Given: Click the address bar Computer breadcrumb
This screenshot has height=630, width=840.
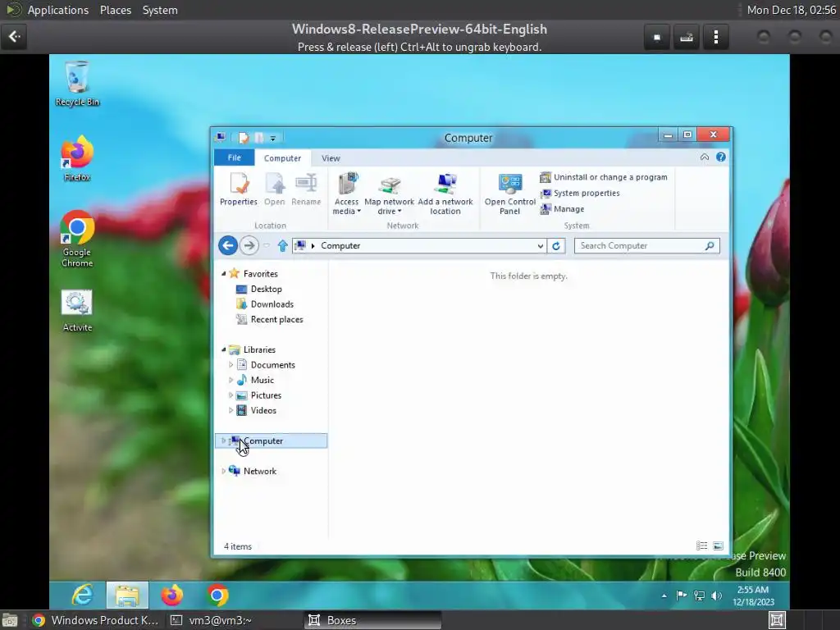Looking at the screenshot, I should (x=340, y=246).
